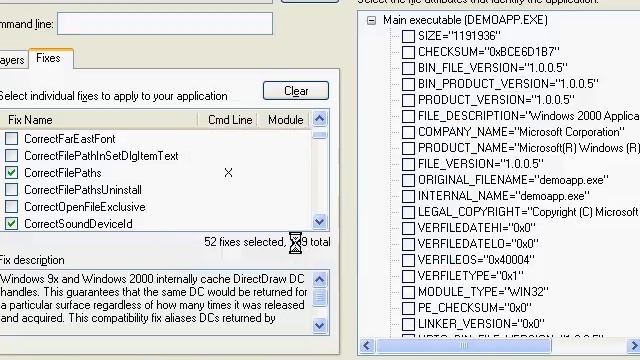The height and width of the screenshot is (360, 640).
Task: Enable the CorrectOpenFileExclusive fix
Action: point(11,207)
